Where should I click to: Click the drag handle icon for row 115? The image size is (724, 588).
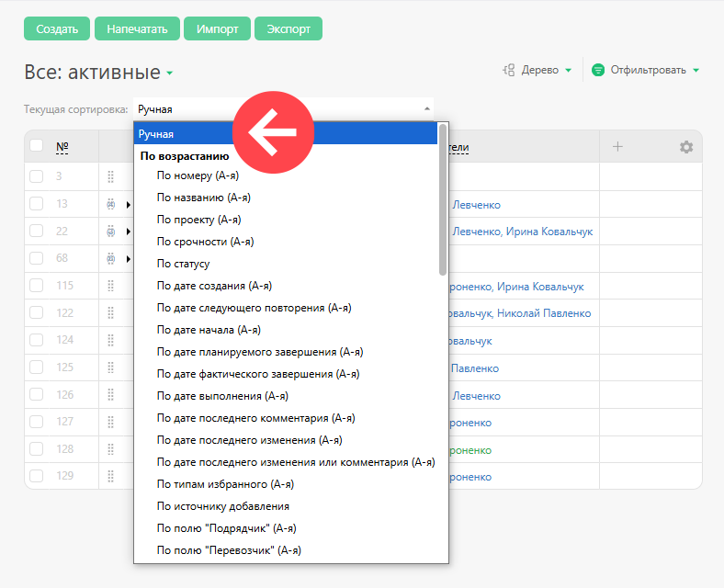pyautogui.click(x=111, y=286)
